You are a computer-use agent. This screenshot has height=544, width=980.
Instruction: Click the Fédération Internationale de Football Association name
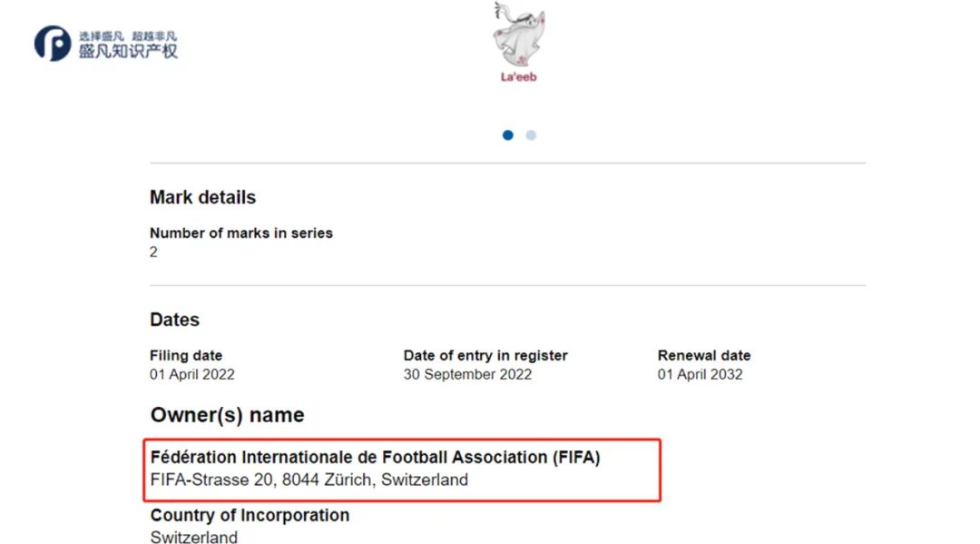click(x=375, y=458)
